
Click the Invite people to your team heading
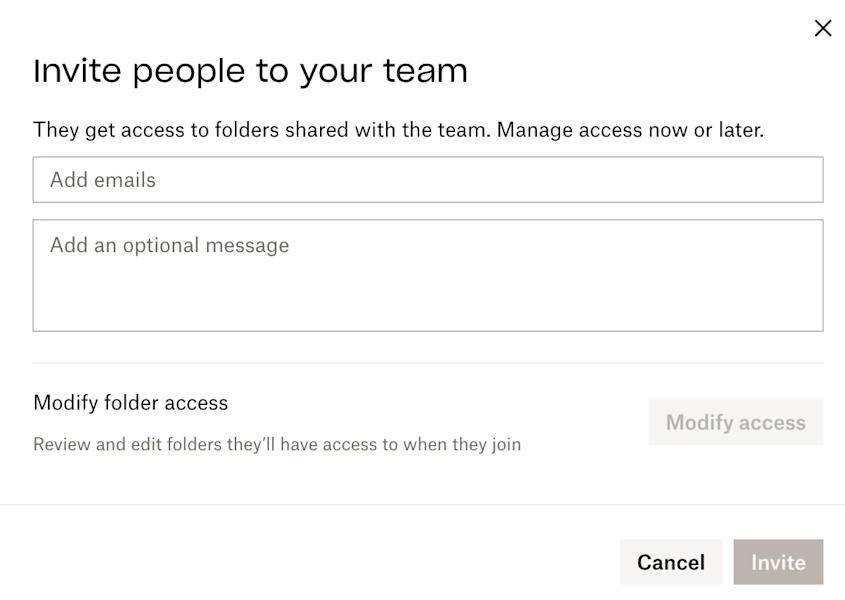click(251, 70)
